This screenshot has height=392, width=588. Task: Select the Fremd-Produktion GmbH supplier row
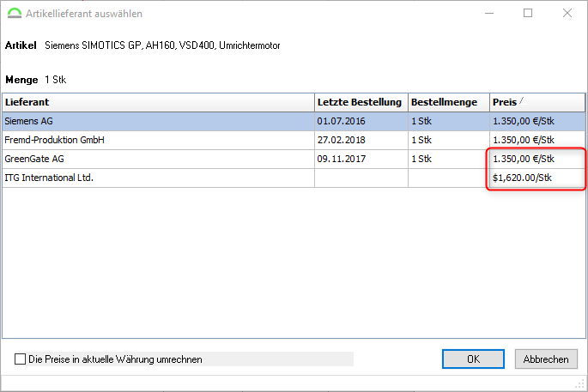[x=294, y=140]
